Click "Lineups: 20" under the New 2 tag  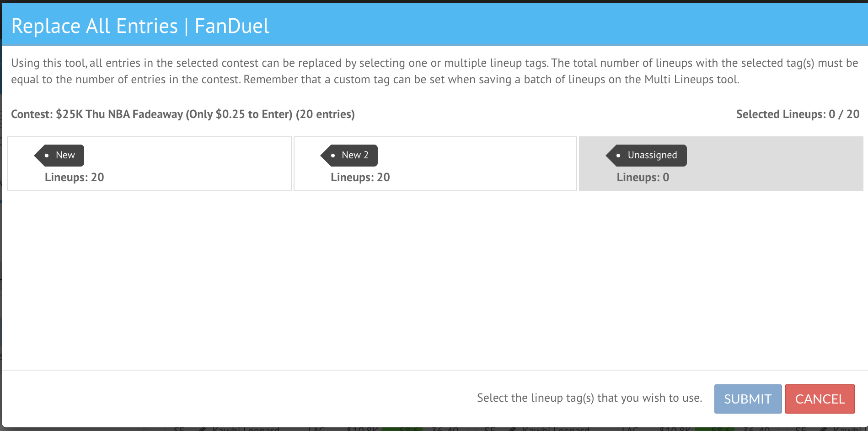[x=360, y=178]
